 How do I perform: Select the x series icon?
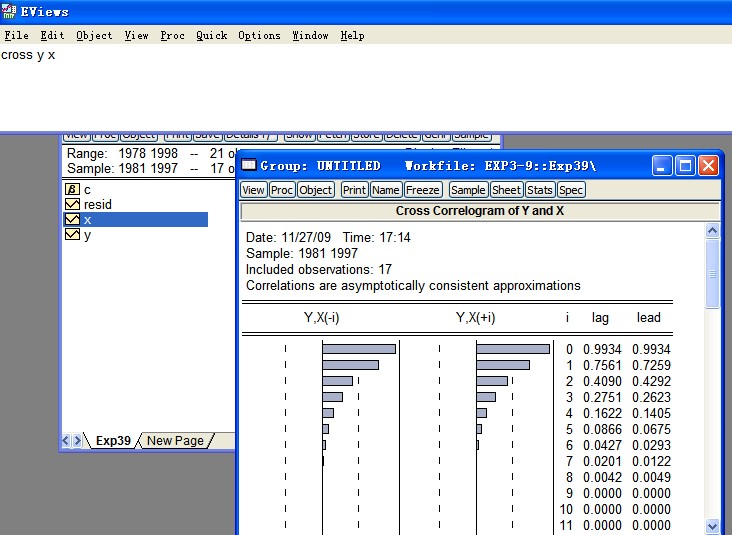72,220
